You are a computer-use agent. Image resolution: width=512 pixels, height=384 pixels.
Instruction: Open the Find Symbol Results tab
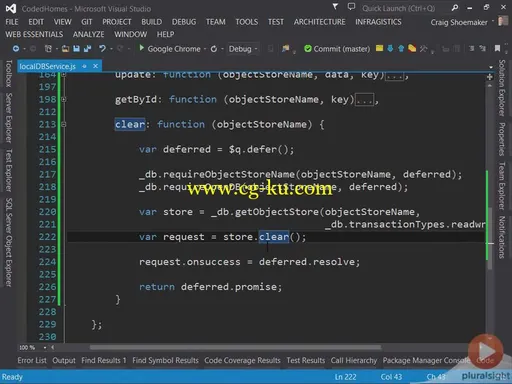[165, 360]
